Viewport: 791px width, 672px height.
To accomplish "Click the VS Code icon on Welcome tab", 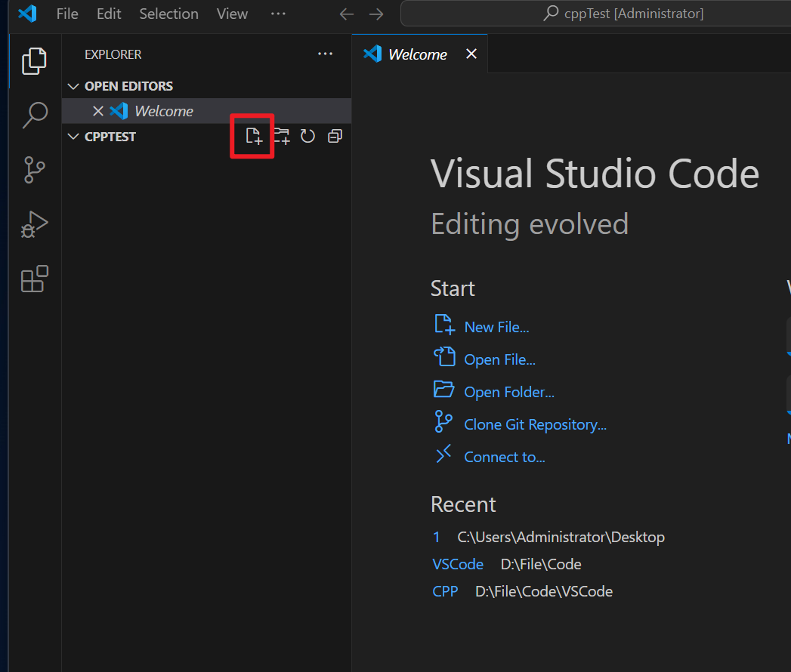I will [x=372, y=54].
